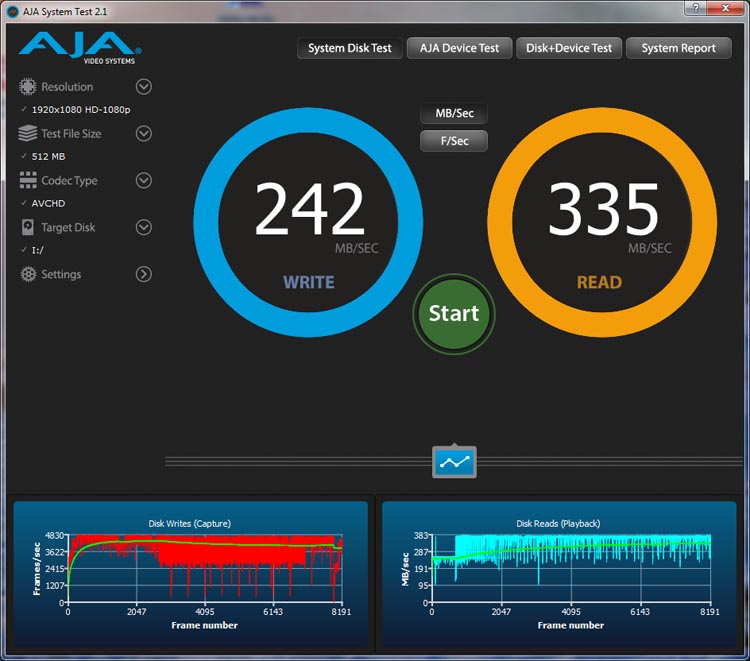Switch to System Disk Test tab
This screenshot has height=661, width=750.
point(350,48)
